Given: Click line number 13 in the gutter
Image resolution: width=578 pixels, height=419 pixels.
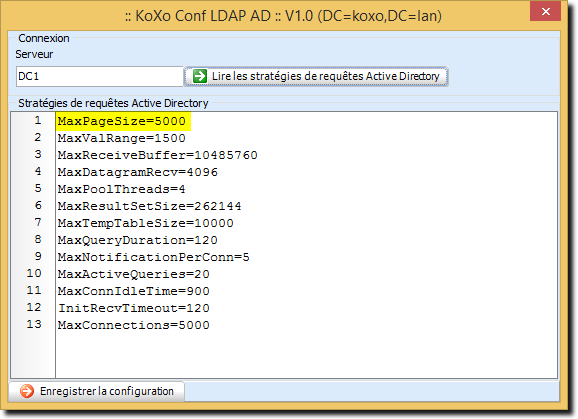Looking at the screenshot, I should click(x=34, y=324).
